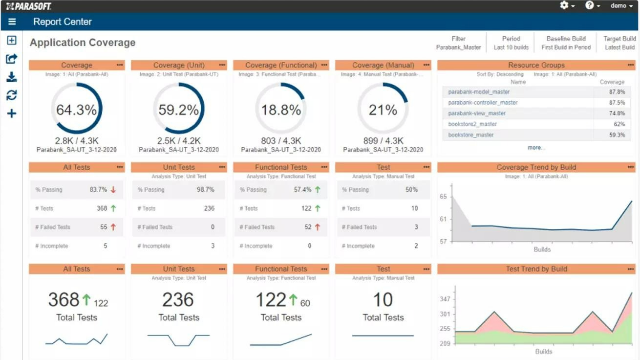
Task: Open options on Unit Tests total widget
Action: pos(222,269)
